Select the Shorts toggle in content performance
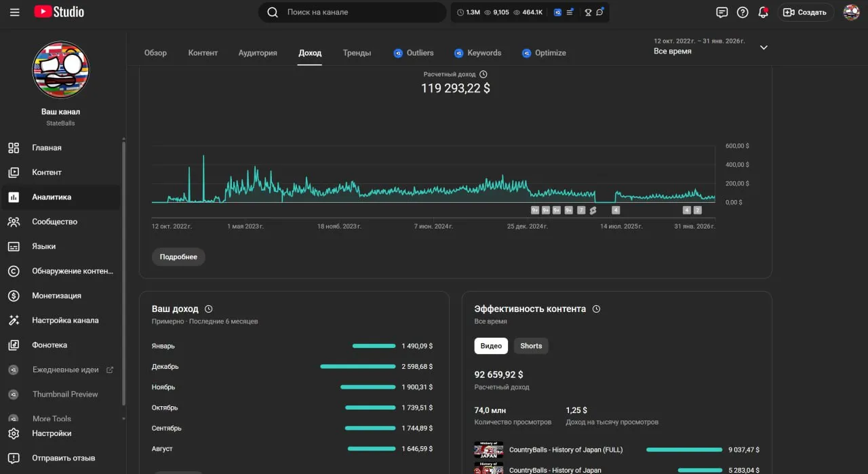The height and width of the screenshot is (474, 868). coord(531,346)
